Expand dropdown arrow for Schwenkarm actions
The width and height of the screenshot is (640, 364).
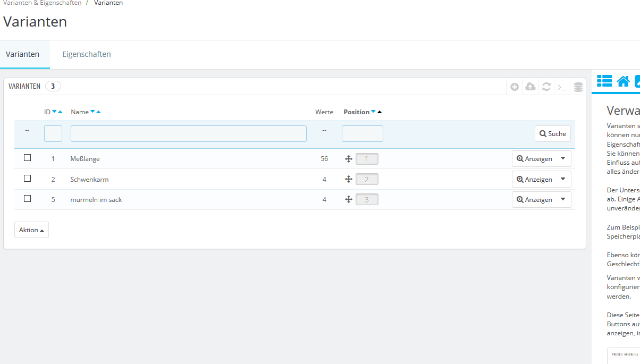pos(563,179)
